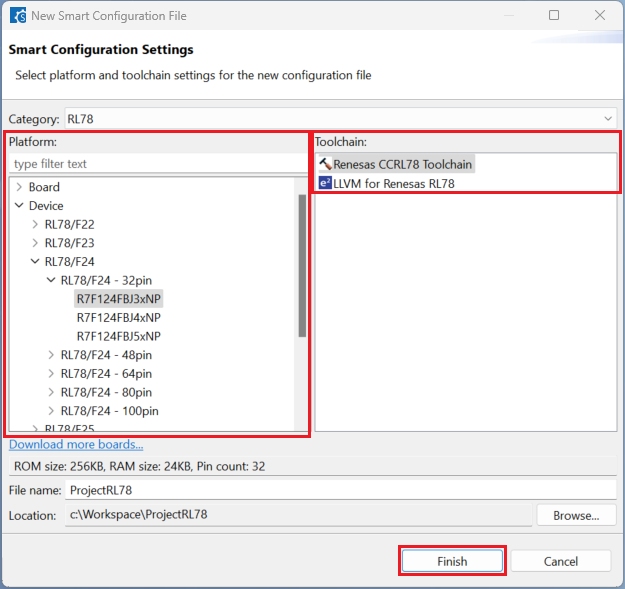Click the File name field ProjectRL78
Image resolution: width=625 pixels, height=589 pixels.
pyautogui.click(x=341, y=490)
